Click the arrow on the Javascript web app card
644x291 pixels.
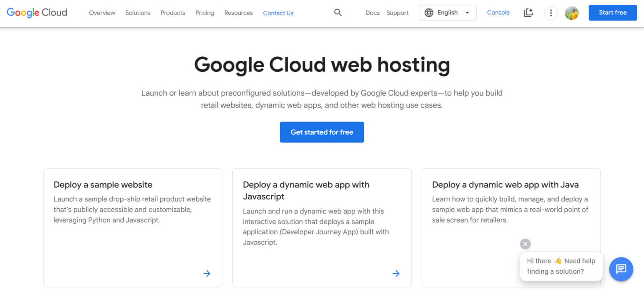396,273
